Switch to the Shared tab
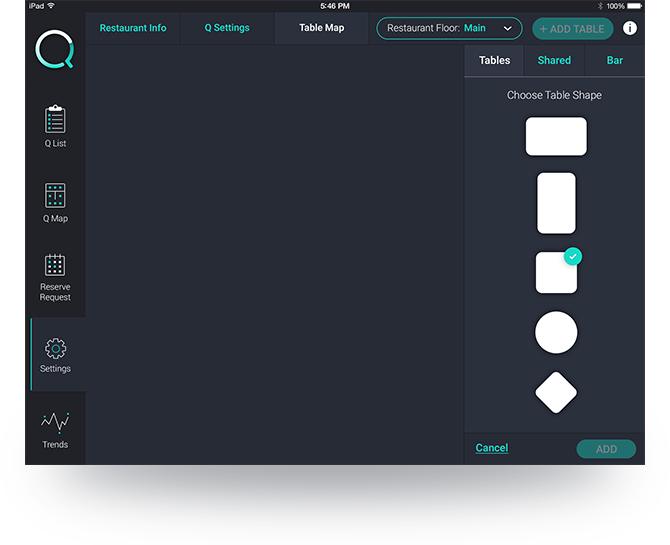This screenshot has height=545, width=670. [554, 60]
